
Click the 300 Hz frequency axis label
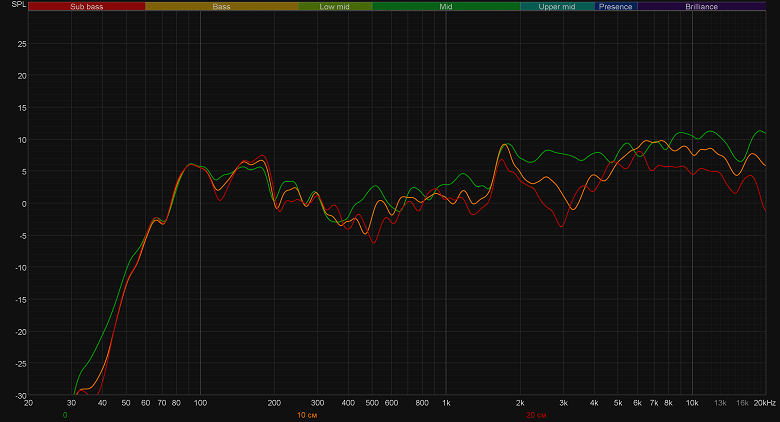(x=317, y=403)
